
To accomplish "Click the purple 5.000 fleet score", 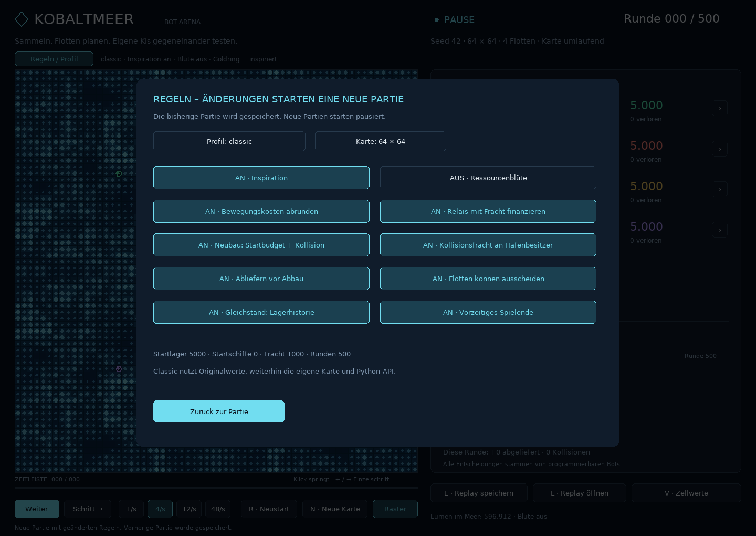I will click(646, 226).
